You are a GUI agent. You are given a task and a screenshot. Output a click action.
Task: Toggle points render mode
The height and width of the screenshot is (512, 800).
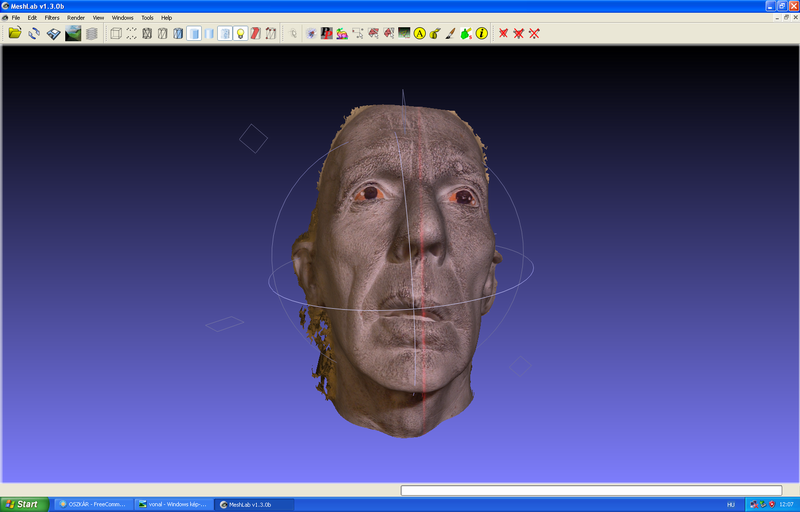[x=131, y=33]
